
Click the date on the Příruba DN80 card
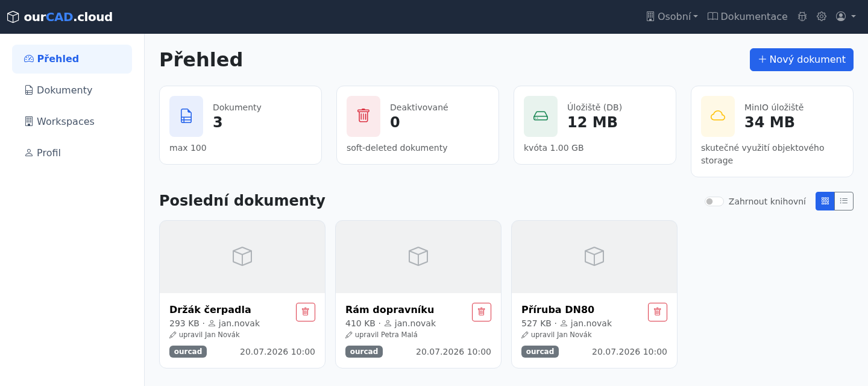point(629,352)
